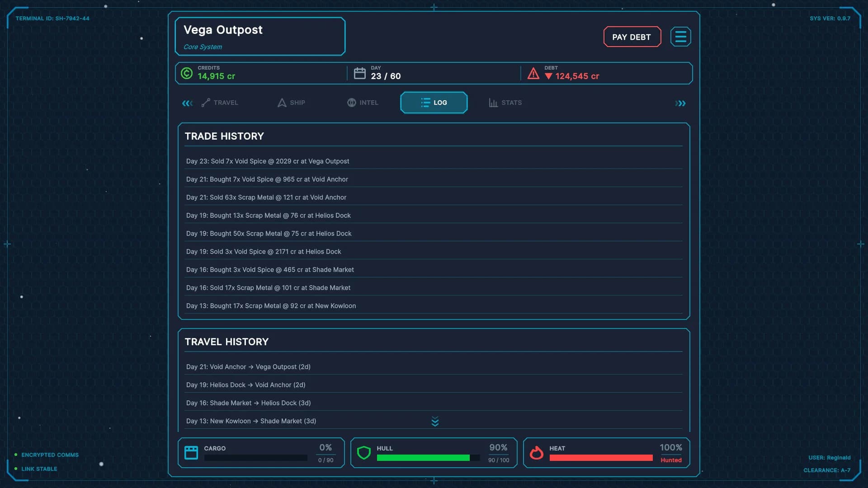The height and width of the screenshot is (488, 868).
Task: Switch to the INTEL tab
Action: click(363, 103)
